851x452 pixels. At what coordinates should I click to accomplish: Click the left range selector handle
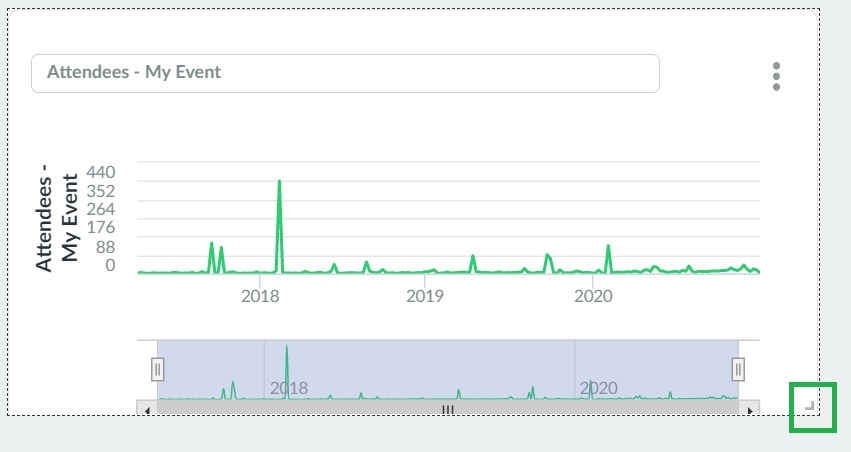157,370
